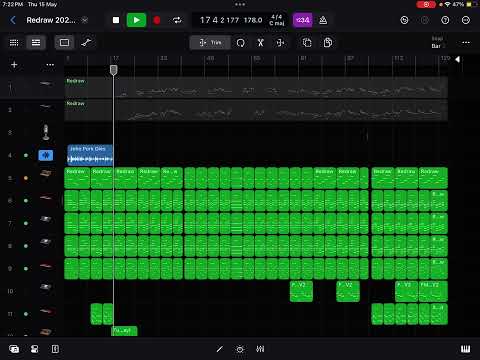The width and height of the screenshot is (480, 360).
Task: Select track 8's keyboard instrument icon
Action: tap(46, 242)
